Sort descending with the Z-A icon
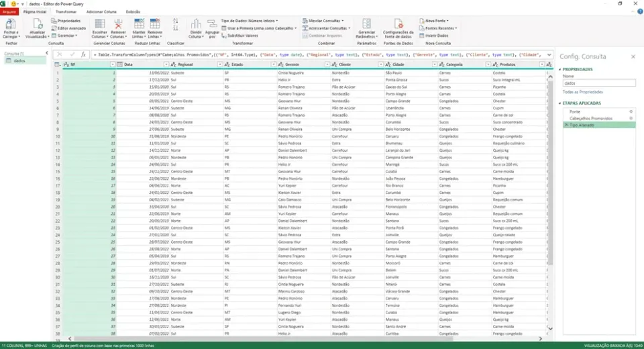644x349 pixels. tap(175, 28)
